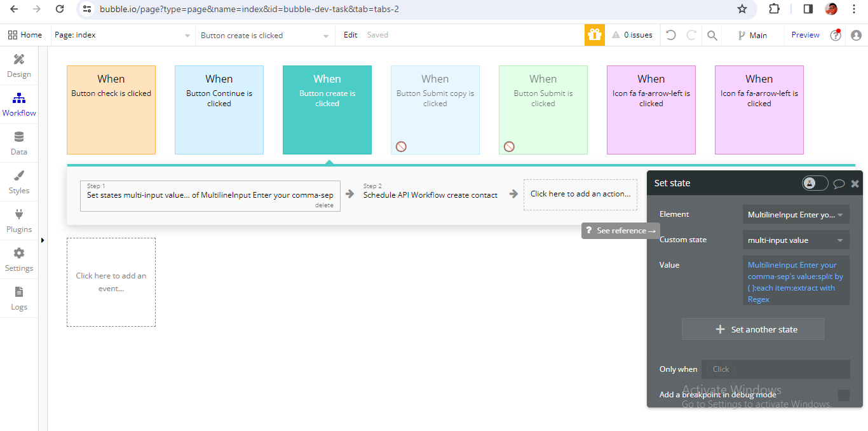
Task: Switch to the Settings tab
Action: point(19,260)
